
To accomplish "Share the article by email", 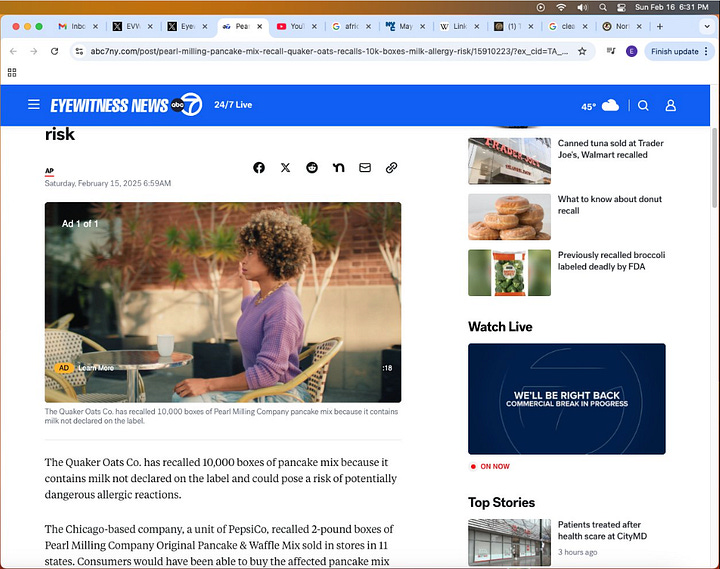I will tap(365, 168).
